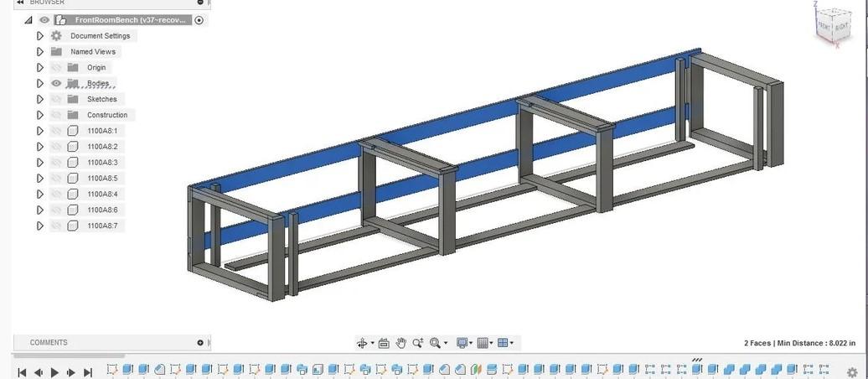Play the timeline history
The width and height of the screenshot is (868, 379).
click(x=54, y=372)
